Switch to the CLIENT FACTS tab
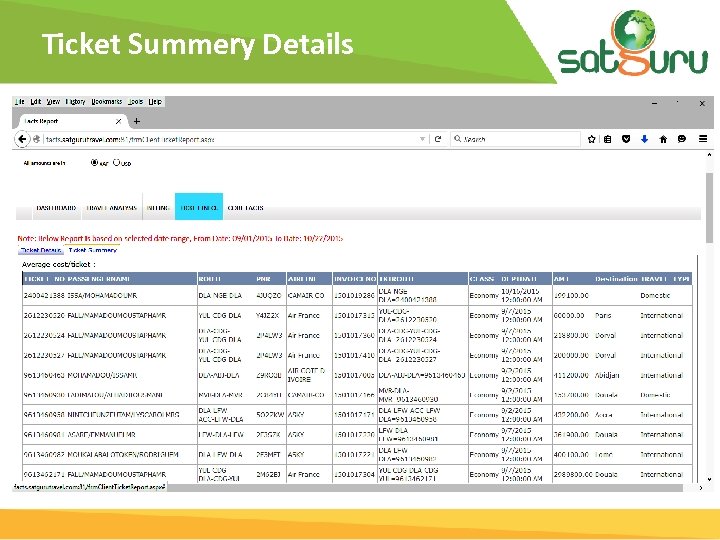720x540 pixels. click(x=246, y=208)
